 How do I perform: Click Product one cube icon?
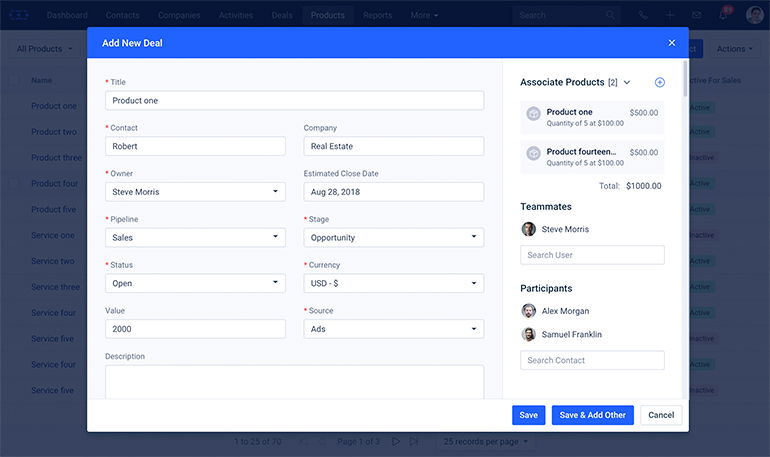tap(533, 114)
